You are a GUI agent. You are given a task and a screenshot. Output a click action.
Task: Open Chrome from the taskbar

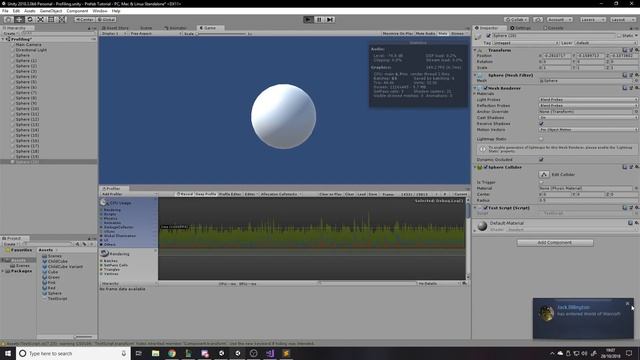pyautogui.click(x=172, y=353)
